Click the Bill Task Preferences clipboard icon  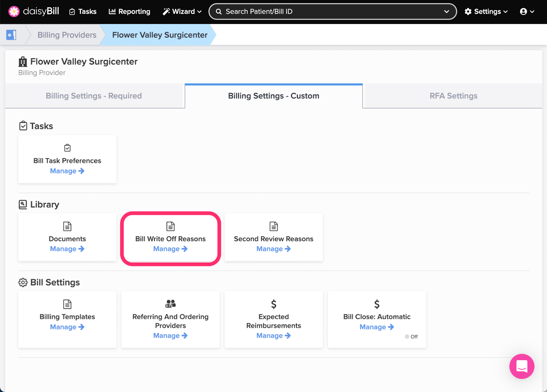pos(67,148)
